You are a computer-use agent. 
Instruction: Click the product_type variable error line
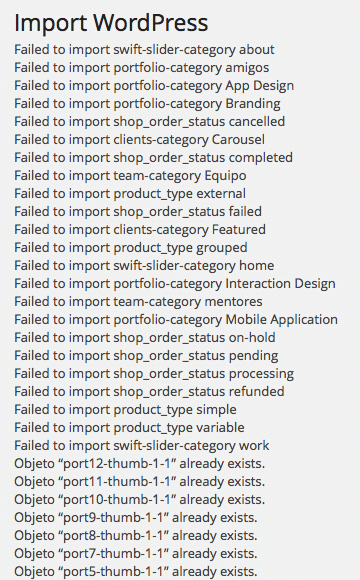(x=129, y=428)
